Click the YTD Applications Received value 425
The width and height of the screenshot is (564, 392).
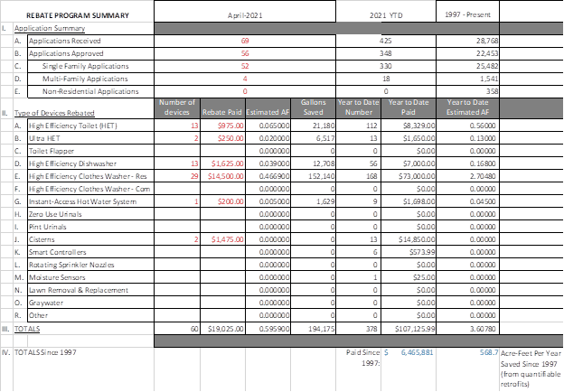coord(386,41)
